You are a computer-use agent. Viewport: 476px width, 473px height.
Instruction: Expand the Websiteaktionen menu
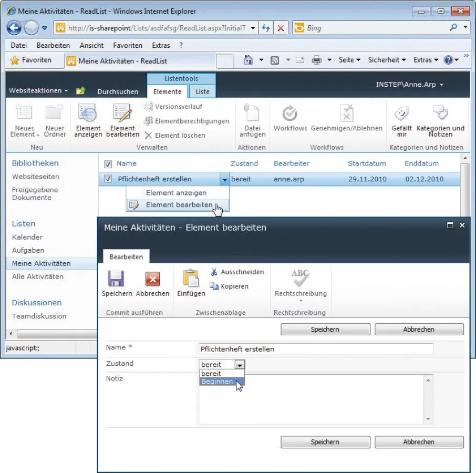37,90
